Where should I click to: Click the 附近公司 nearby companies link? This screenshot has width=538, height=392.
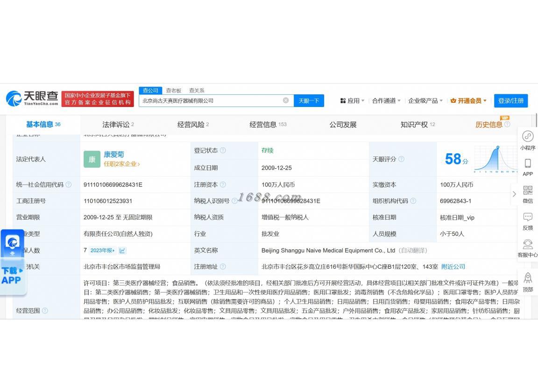453,267
